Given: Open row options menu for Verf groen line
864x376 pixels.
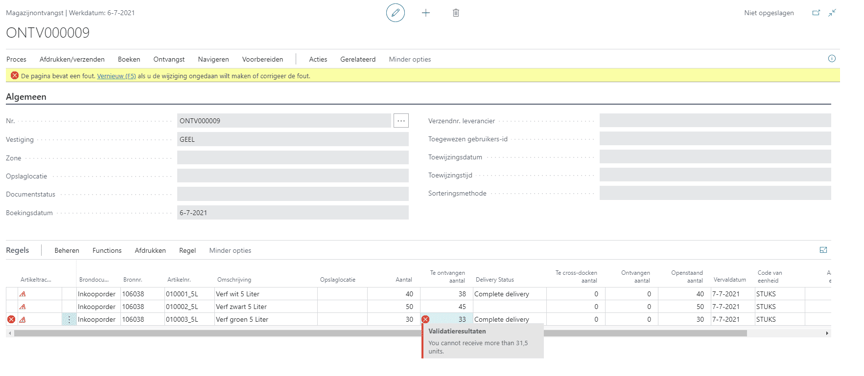Looking at the screenshot, I should click(x=69, y=319).
